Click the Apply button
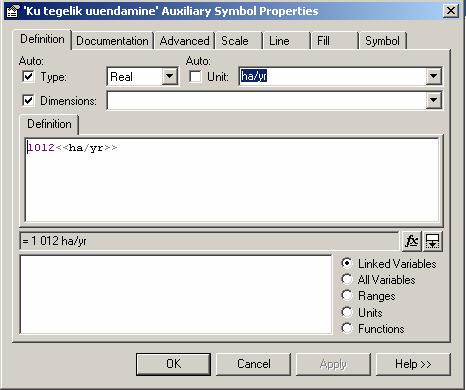Image resolution: width=466 pixels, height=390 pixels. 333,364
